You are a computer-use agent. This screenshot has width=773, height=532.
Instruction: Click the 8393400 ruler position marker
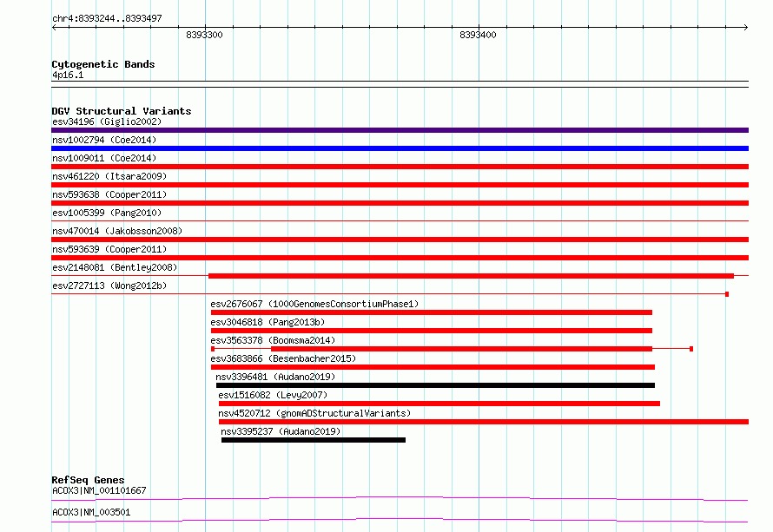click(x=478, y=35)
